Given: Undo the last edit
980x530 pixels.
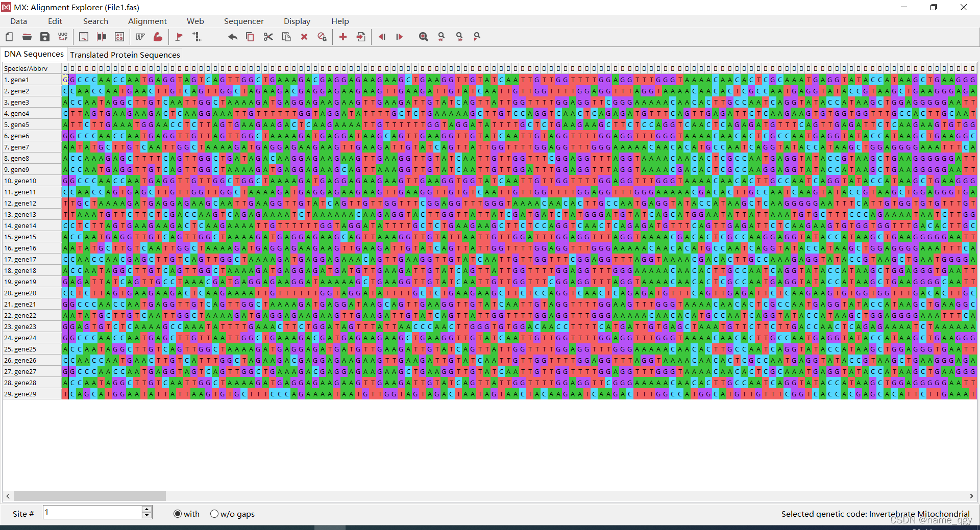Looking at the screenshot, I should click(x=232, y=37).
